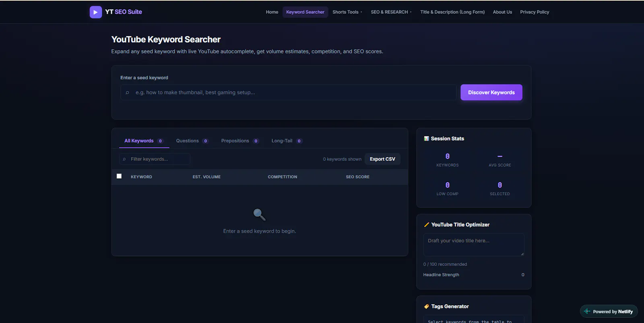644x323 pixels.
Task: Click the Draft your video title textarea
Action: (474, 244)
